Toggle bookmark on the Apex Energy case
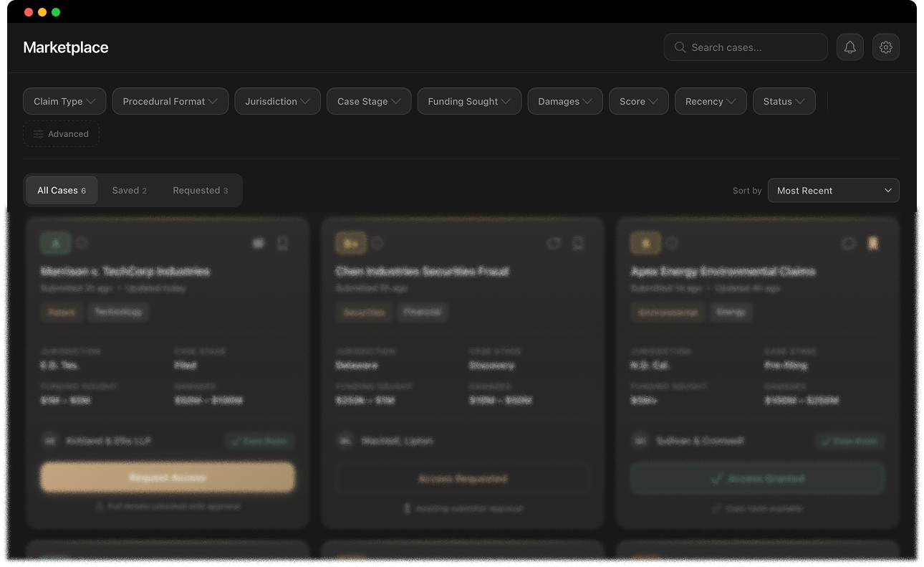 [x=872, y=244]
